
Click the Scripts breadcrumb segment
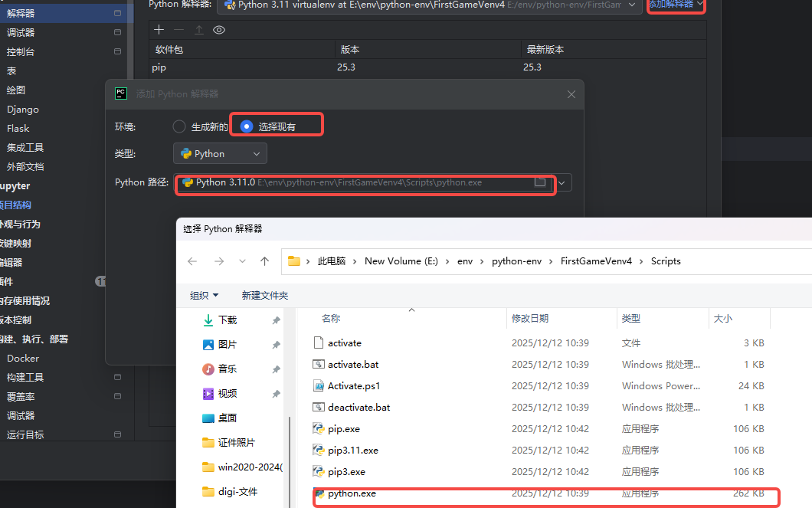coord(666,261)
